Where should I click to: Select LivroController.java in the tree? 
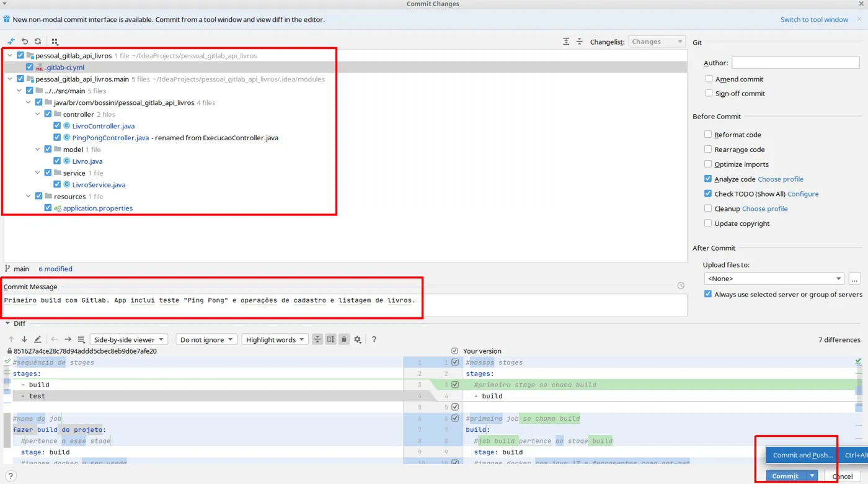click(x=104, y=126)
